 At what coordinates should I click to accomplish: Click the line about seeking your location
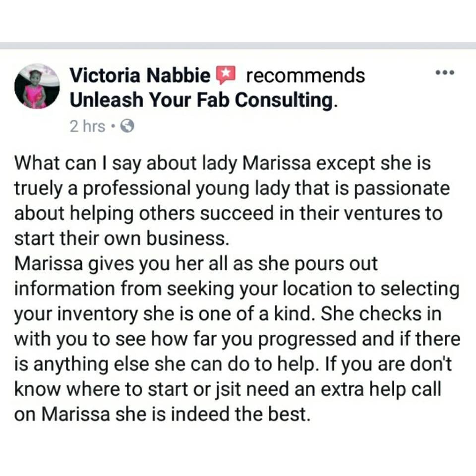[237, 289]
